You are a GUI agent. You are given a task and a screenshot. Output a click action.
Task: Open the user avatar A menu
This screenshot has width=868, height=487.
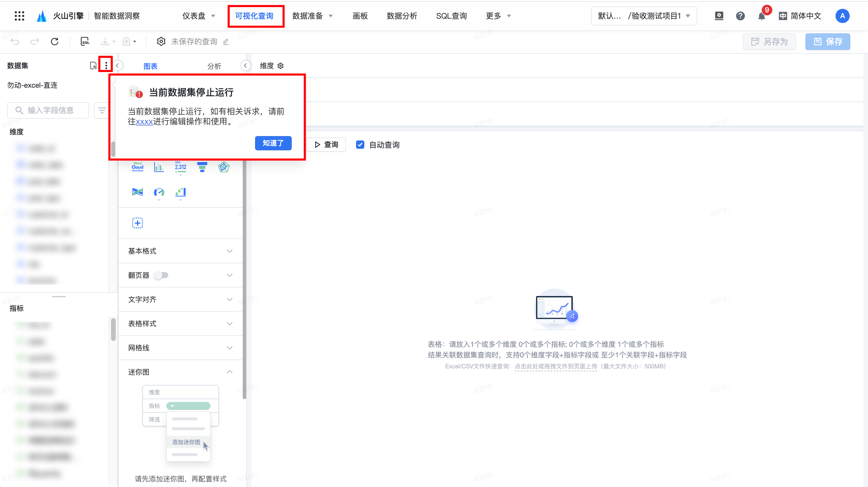(x=842, y=16)
